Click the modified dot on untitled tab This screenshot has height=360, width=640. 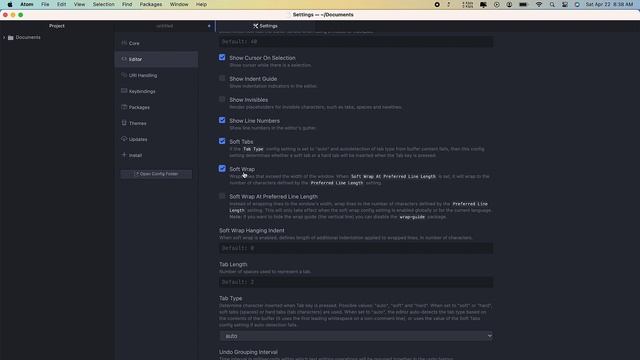tap(209, 26)
